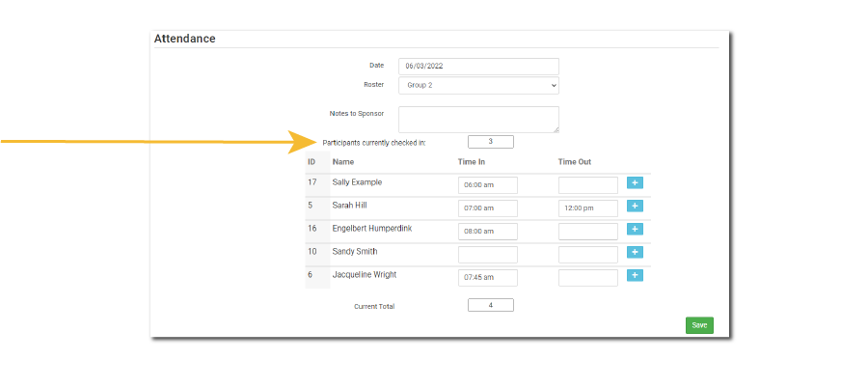The width and height of the screenshot is (868, 387).
Task: Edit Jacqueline Wright's 07:45 am Time In
Action: click(x=488, y=277)
